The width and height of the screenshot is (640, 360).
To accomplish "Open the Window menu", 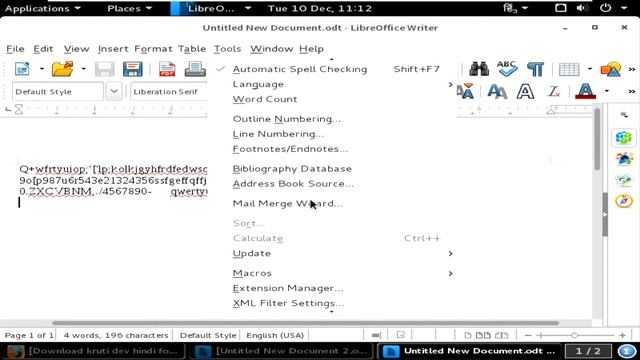I will click(271, 49).
